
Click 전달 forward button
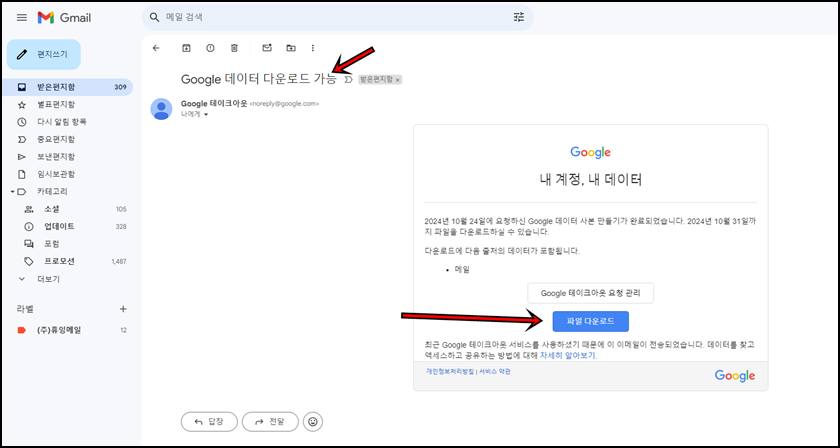pyautogui.click(x=270, y=422)
